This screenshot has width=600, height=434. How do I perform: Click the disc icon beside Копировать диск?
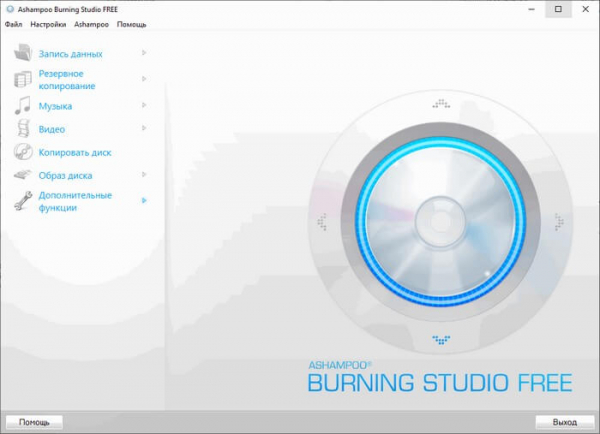pos(23,152)
